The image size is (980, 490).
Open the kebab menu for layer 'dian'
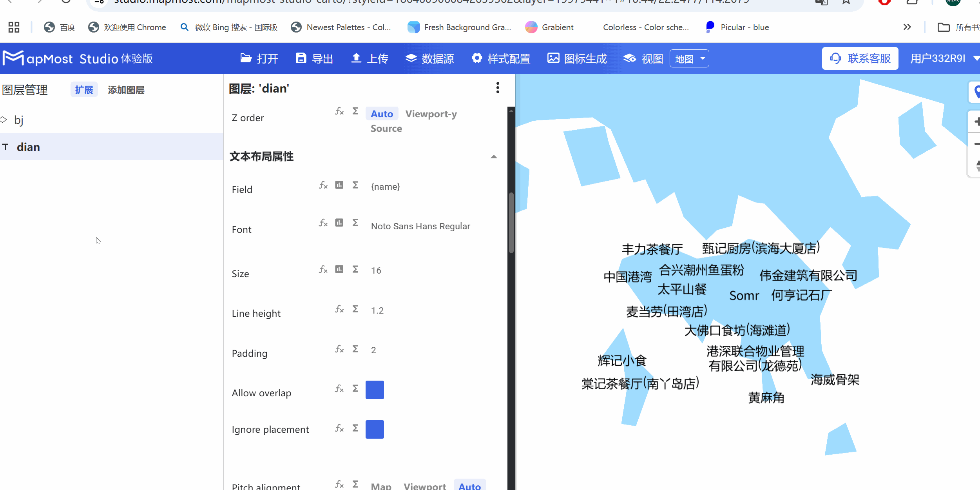[x=498, y=88]
